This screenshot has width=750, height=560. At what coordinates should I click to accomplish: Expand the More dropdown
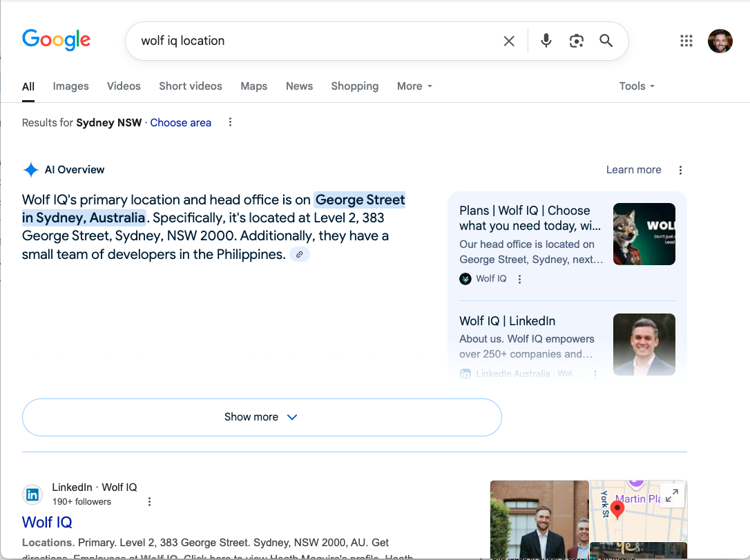click(x=414, y=86)
